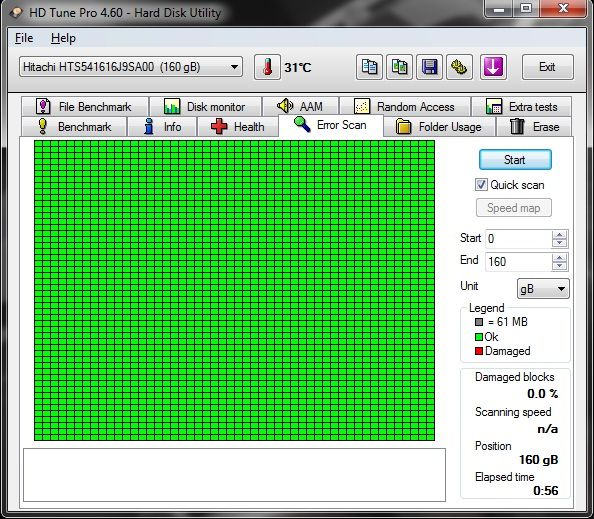Screen dimensions: 594x519
Task: Click the purple down-arrow icon
Action: (493, 67)
